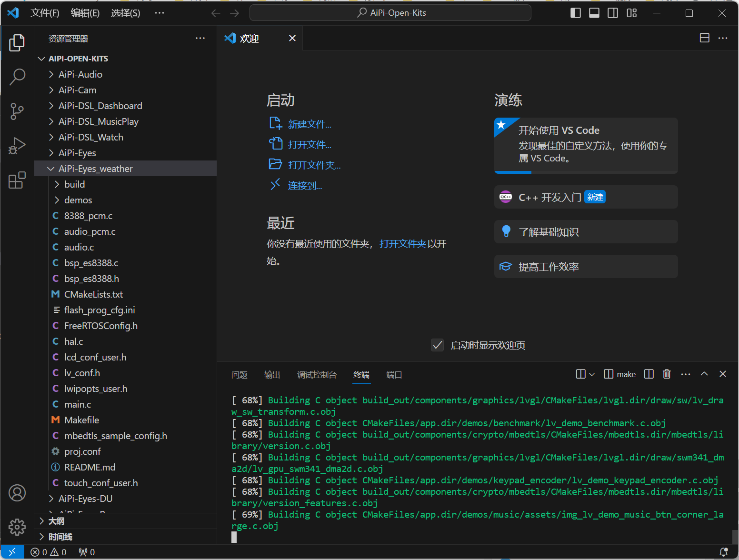Open terminal panel more actions

point(686,374)
